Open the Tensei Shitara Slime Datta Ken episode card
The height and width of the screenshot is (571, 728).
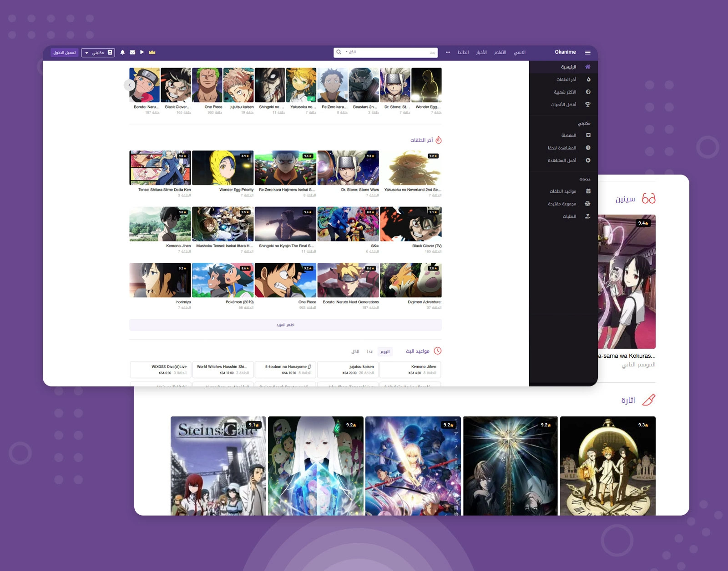coord(160,168)
